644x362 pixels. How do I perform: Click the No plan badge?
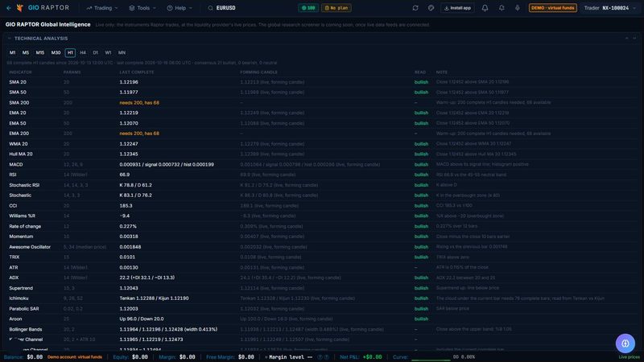[x=336, y=8]
